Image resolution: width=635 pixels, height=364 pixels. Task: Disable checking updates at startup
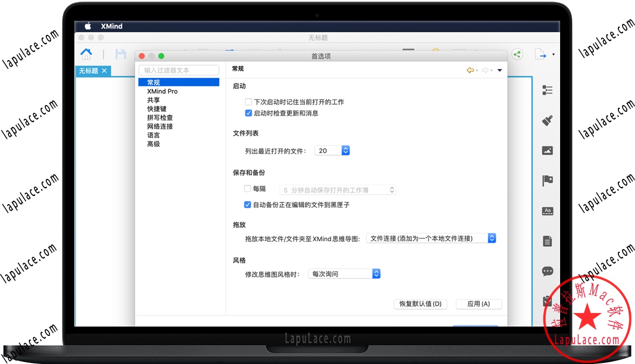(248, 113)
